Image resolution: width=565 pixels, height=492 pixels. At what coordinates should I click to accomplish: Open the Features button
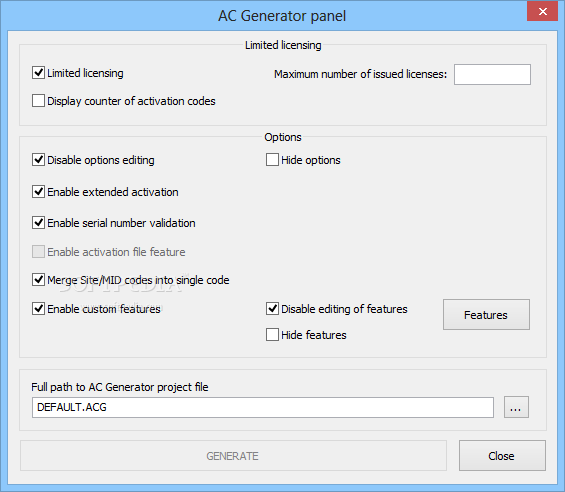pyautogui.click(x=486, y=315)
